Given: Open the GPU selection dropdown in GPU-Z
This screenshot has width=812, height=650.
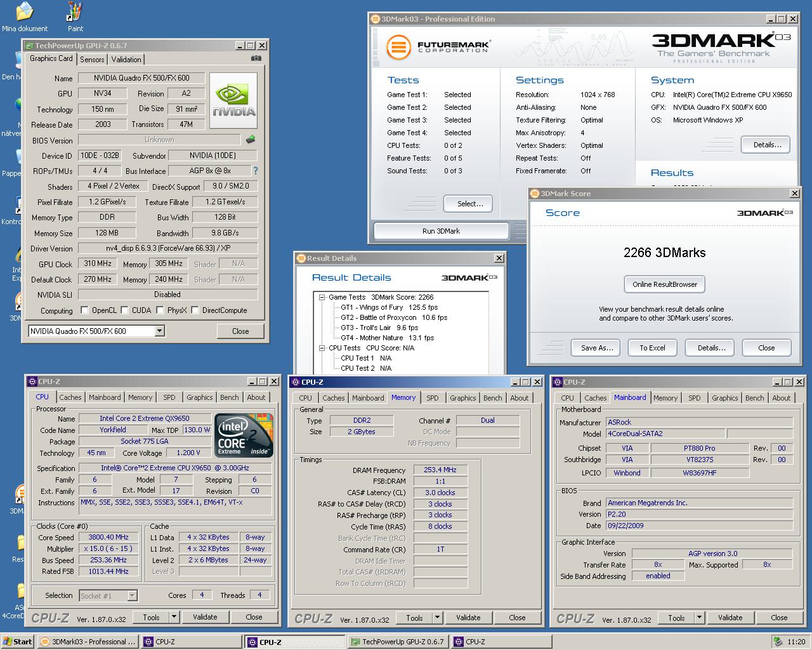Looking at the screenshot, I should tap(159, 331).
